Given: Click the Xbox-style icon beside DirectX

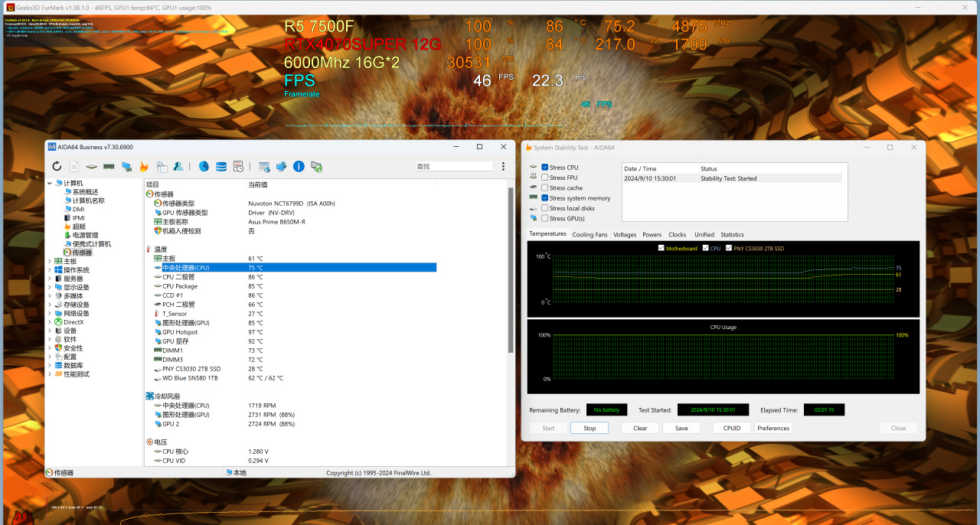Looking at the screenshot, I should [x=59, y=321].
